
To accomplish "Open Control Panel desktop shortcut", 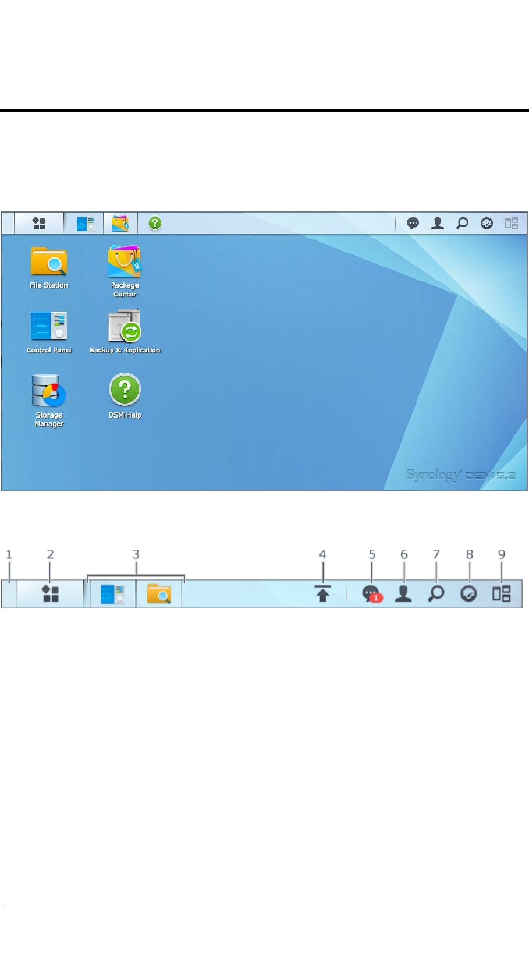I will [x=49, y=332].
